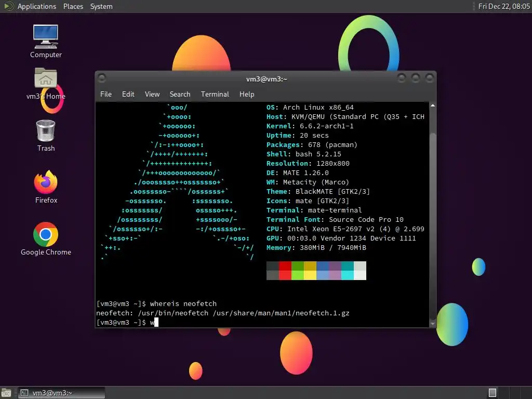Launch Google Chrome from the desktop

[x=46, y=239]
